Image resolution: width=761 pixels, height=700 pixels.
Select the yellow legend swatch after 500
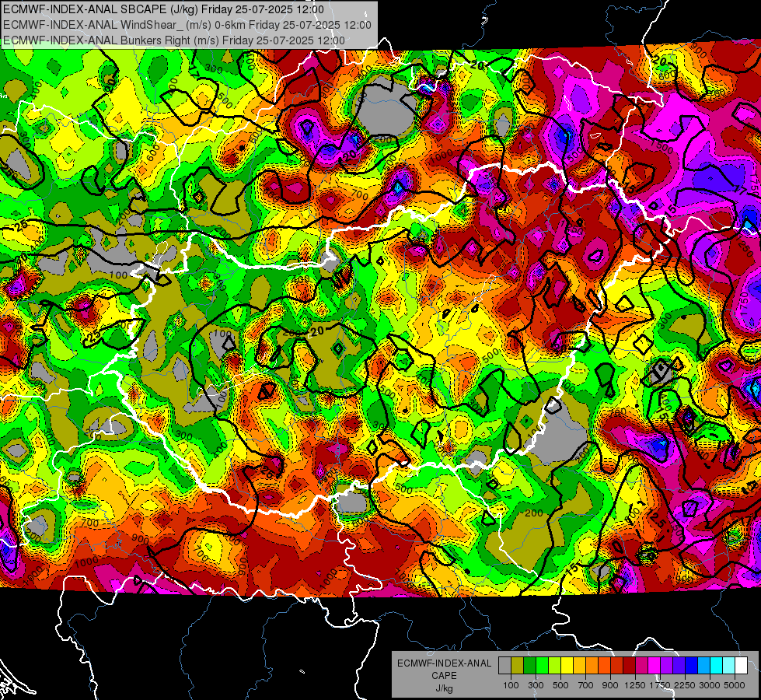coord(567,666)
